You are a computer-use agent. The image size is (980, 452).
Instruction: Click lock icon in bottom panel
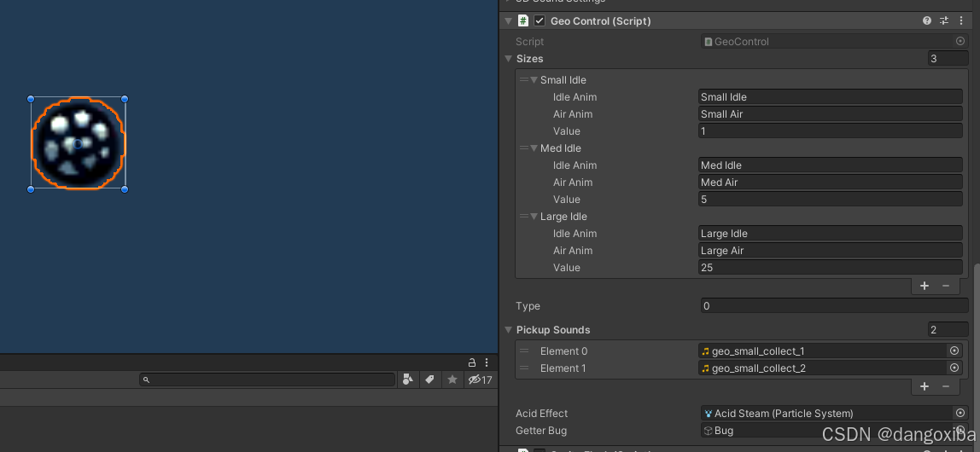472,362
